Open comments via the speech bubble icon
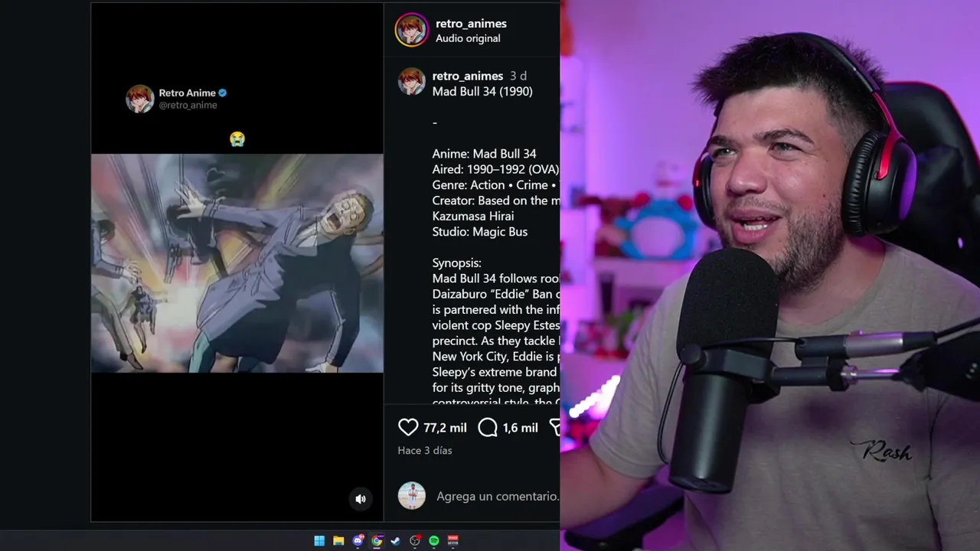This screenshot has height=551, width=980. (x=488, y=428)
